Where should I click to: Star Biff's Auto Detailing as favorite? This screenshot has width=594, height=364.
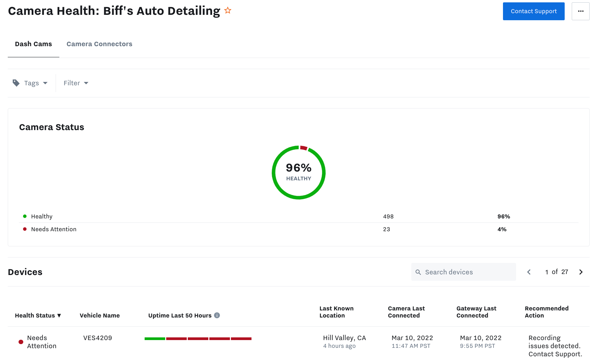point(228,11)
